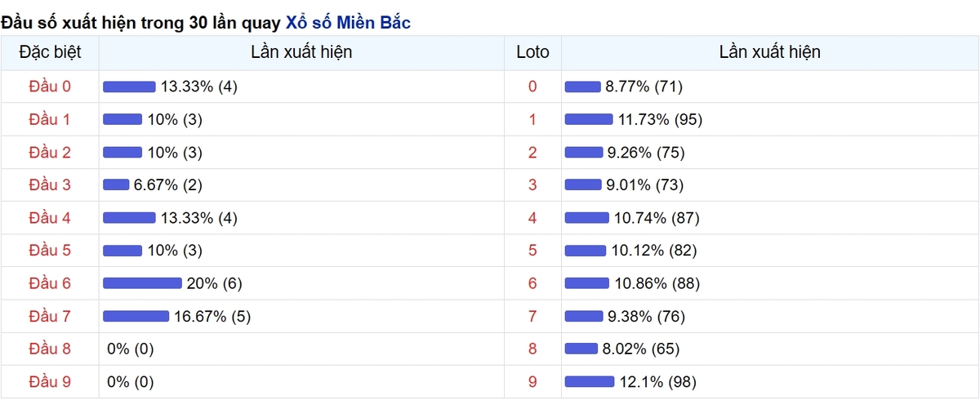Select the Đầu 9 row label

pos(50,381)
